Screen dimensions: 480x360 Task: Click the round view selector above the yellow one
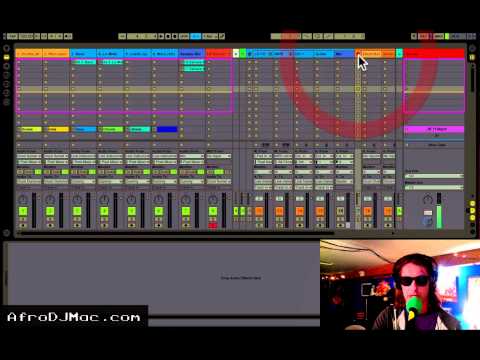click(472, 48)
